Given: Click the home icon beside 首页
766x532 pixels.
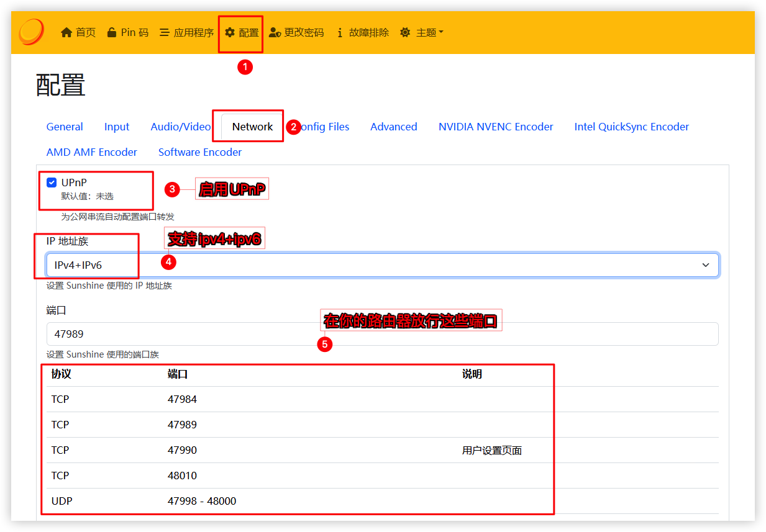Looking at the screenshot, I should [66, 32].
